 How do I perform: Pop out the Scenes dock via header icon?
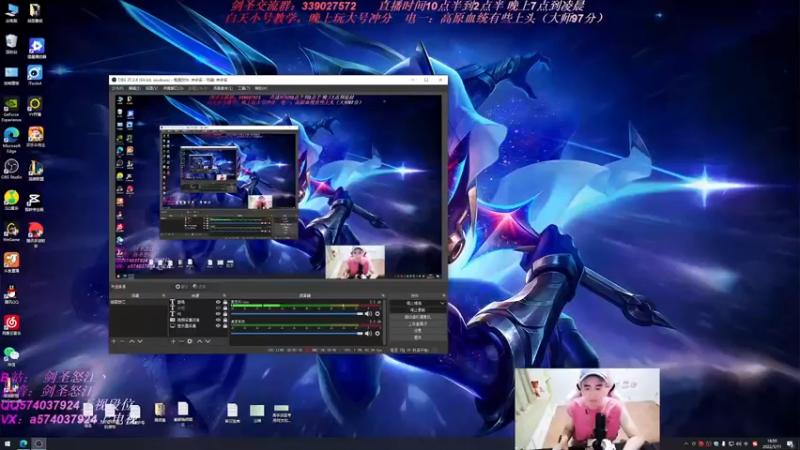click(x=164, y=295)
